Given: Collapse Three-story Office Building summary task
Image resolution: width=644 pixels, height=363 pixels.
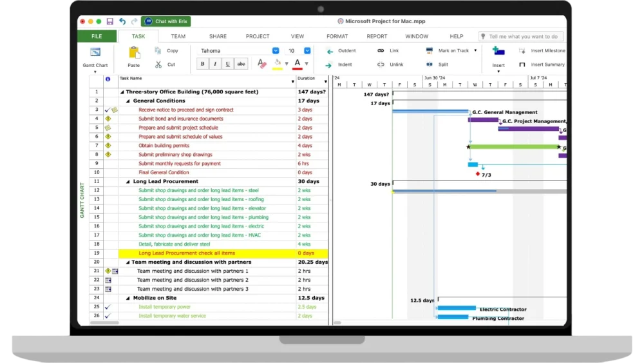Looking at the screenshot, I should coord(122,92).
